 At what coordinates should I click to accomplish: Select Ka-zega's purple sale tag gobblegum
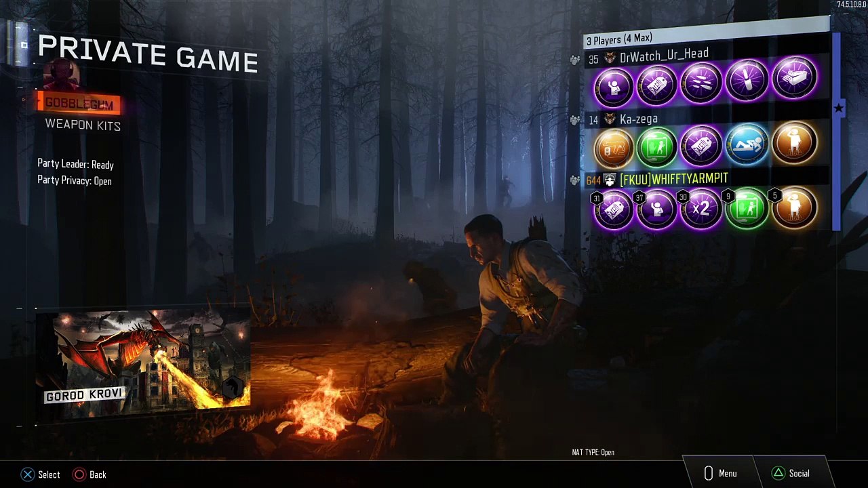(701, 146)
